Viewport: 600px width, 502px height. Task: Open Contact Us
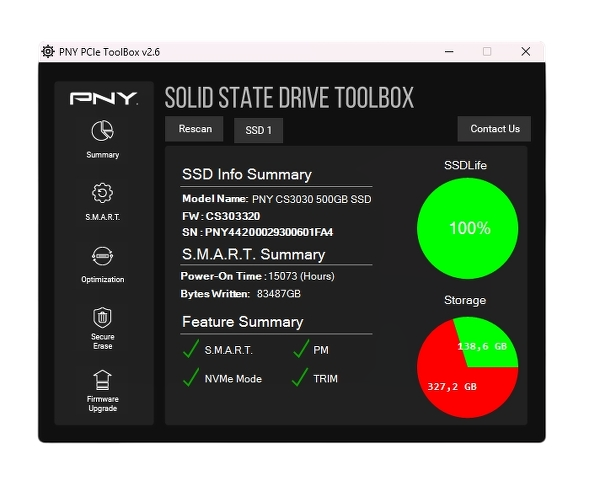(494, 129)
